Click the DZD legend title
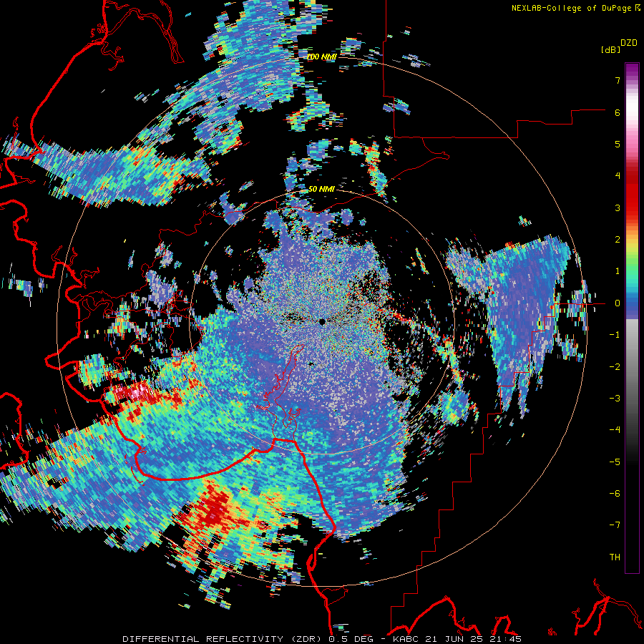 click(629, 43)
